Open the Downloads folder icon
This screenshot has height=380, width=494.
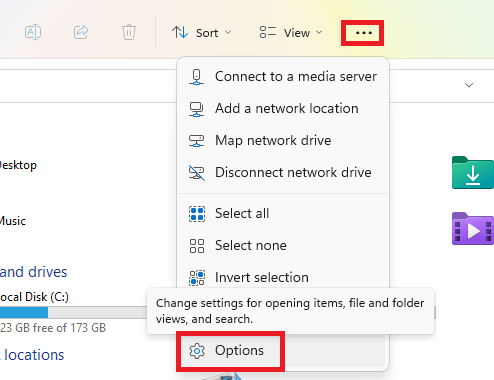[x=473, y=172]
